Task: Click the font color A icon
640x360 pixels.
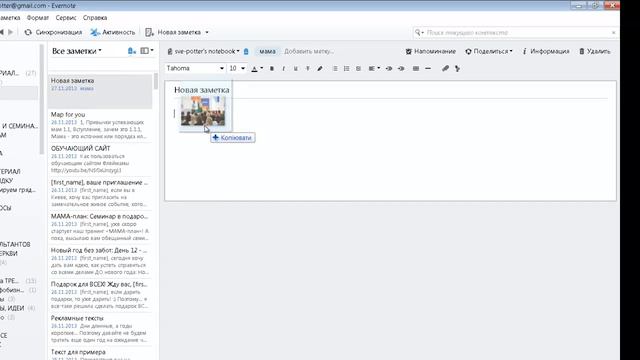Action: click(254, 69)
